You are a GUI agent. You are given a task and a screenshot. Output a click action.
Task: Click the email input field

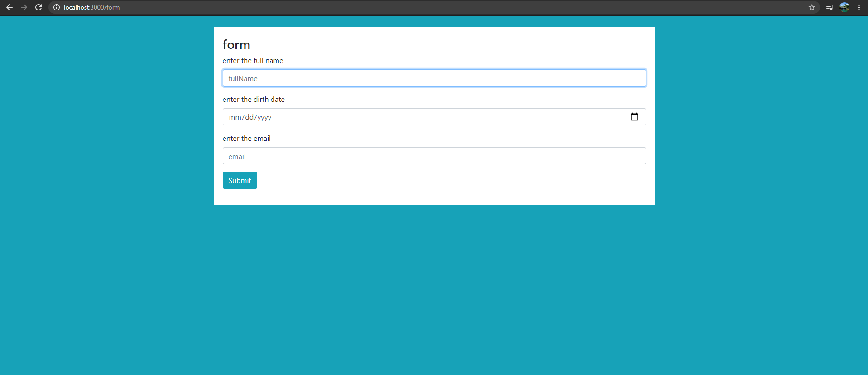tap(434, 156)
